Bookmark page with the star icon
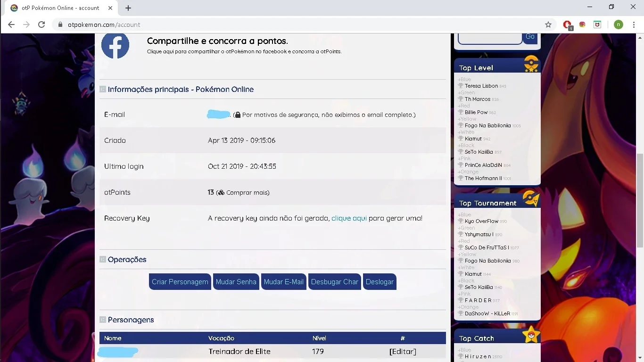Screen dimensions: 644x362 548,25
